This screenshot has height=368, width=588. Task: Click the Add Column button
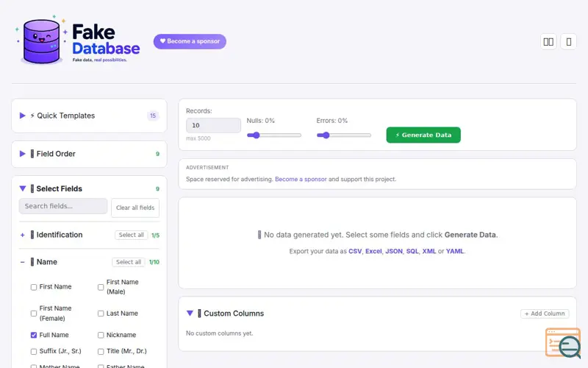coord(545,314)
